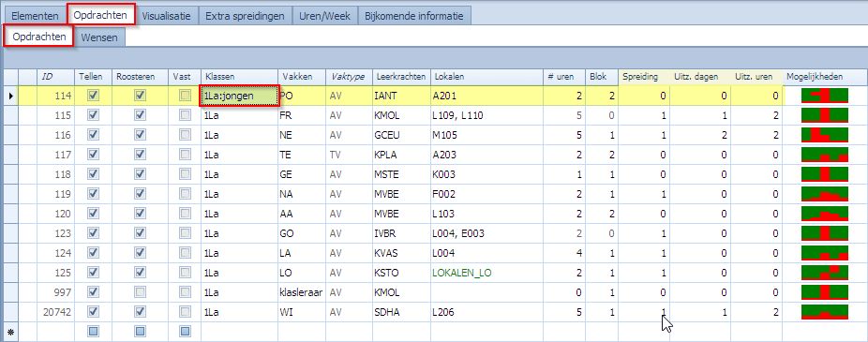Image resolution: width=868 pixels, height=342 pixels.
Task: Open Mogelijkheden chart for ID 125
Action: pos(824,273)
